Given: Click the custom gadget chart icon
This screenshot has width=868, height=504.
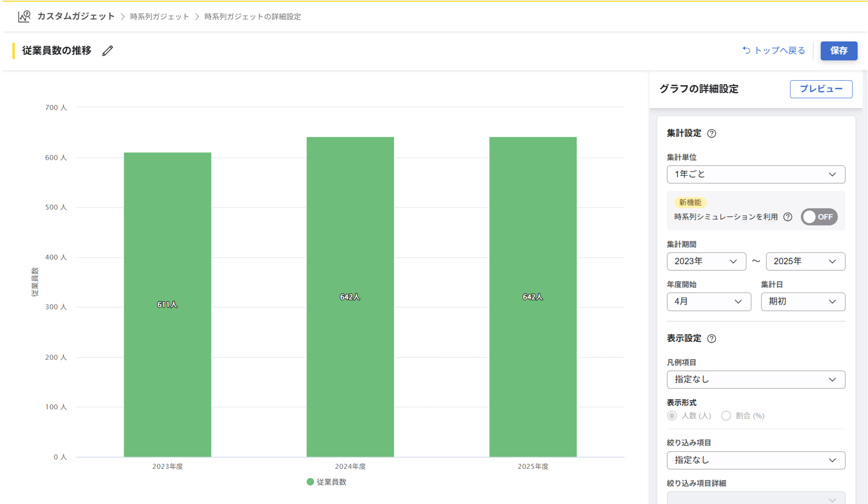Looking at the screenshot, I should pyautogui.click(x=24, y=17).
